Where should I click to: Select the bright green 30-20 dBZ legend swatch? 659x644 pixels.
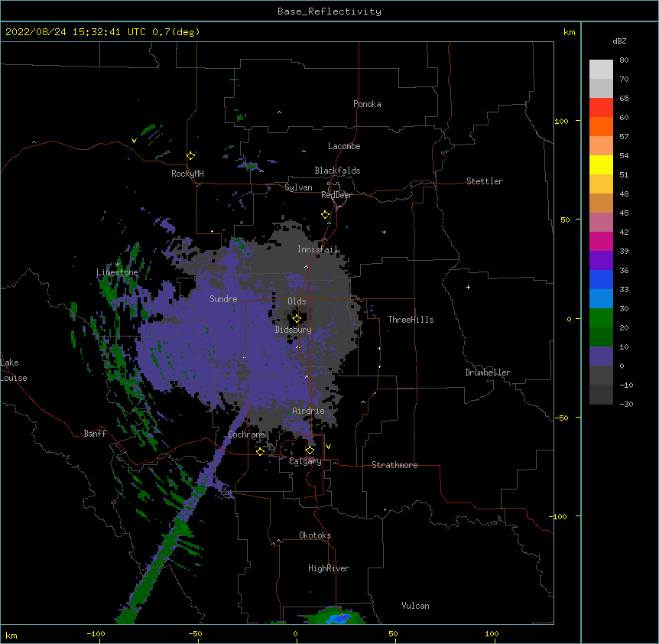(x=601, y=318)
